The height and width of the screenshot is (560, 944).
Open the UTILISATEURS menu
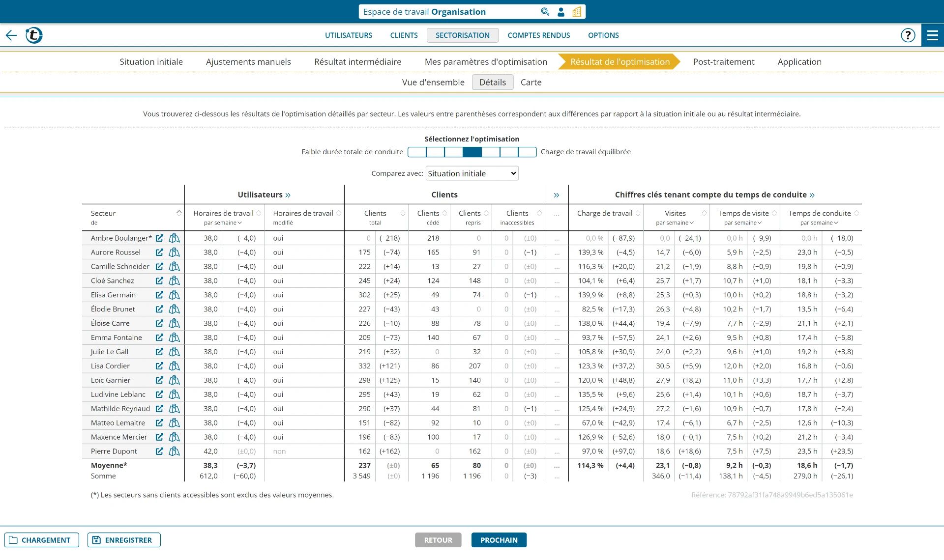tap(349, 35)
